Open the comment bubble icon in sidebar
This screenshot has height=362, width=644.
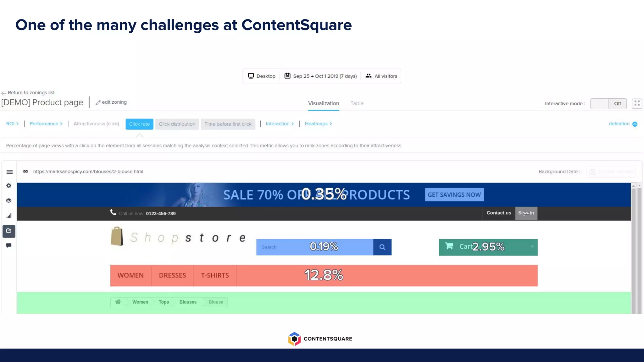tap(9, 245)
